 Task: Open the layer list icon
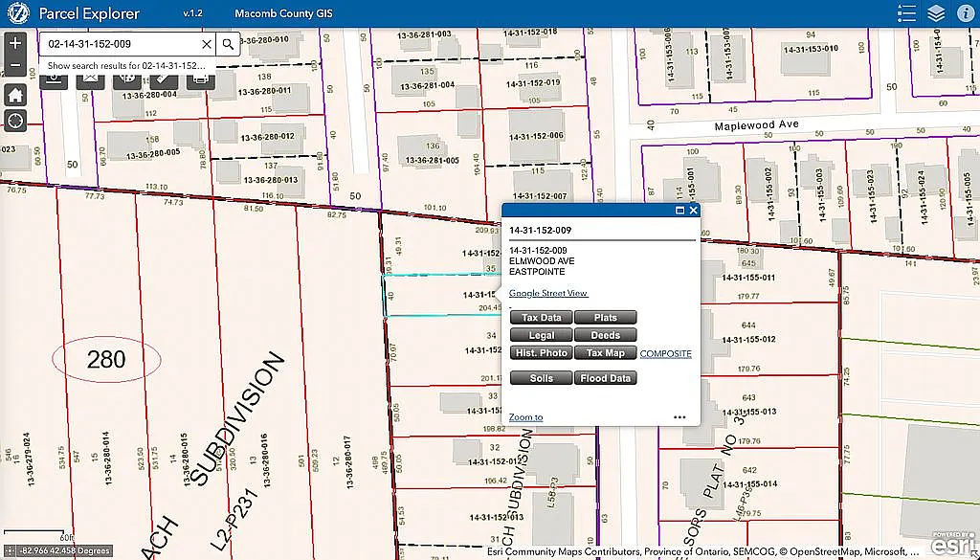coord(936,13)
